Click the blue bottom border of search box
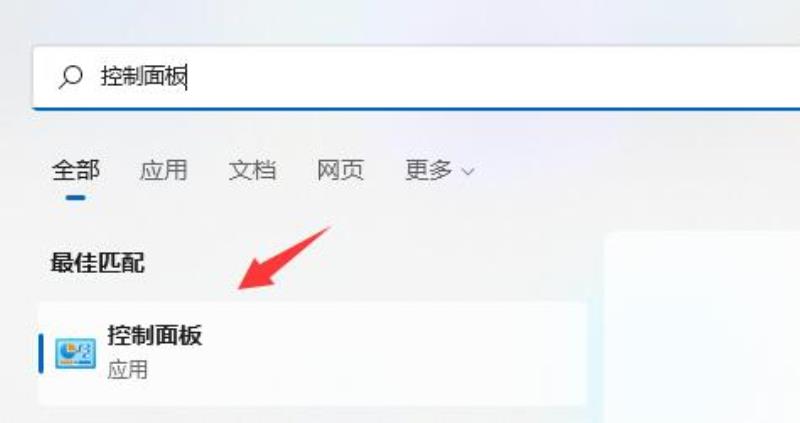 coord(416,108)
